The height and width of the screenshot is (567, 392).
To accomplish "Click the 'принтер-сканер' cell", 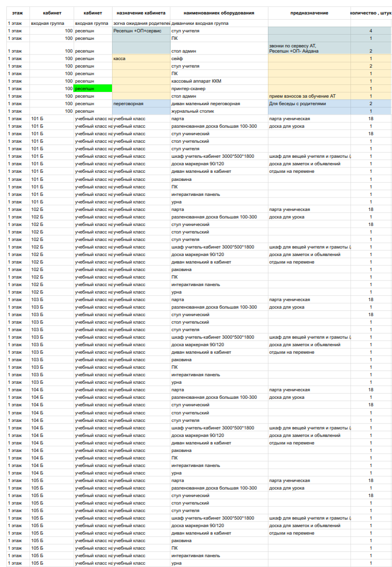I will (219, 88).
